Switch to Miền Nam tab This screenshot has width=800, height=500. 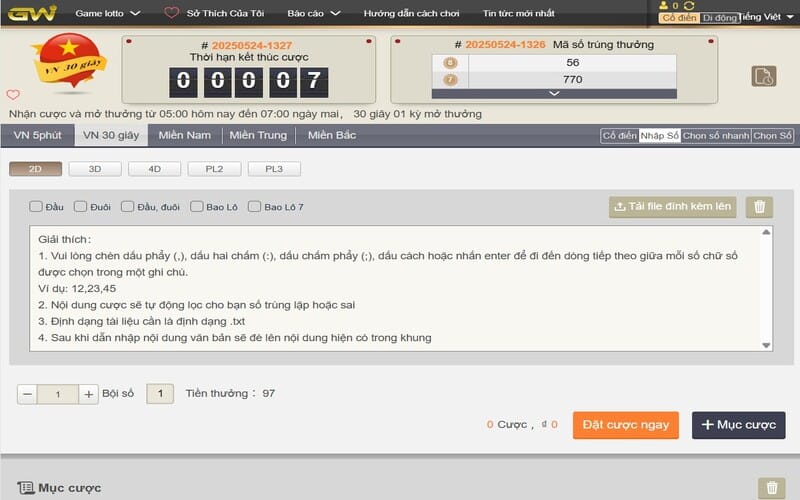185,135
